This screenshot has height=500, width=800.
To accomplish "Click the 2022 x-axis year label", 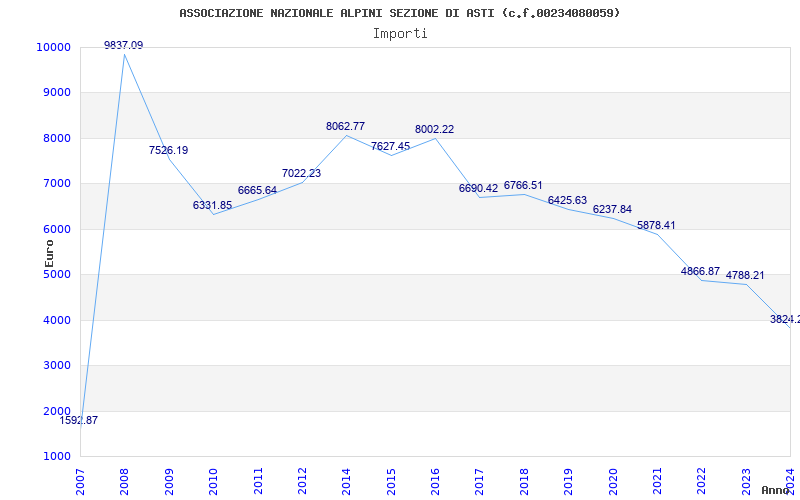I will tap(702, 481).
